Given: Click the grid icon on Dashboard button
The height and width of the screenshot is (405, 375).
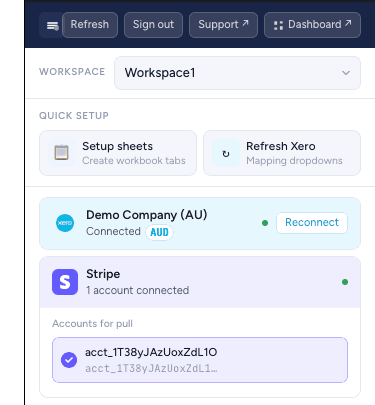Looking at the screenshot, I should [x=278, y=25].
